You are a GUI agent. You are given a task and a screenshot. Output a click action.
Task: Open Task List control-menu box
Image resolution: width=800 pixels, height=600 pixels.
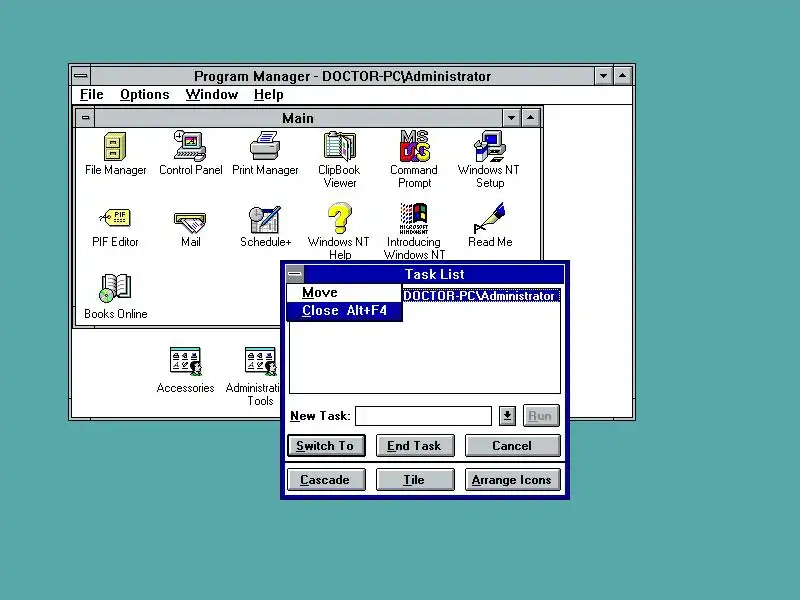click(295, 274)
